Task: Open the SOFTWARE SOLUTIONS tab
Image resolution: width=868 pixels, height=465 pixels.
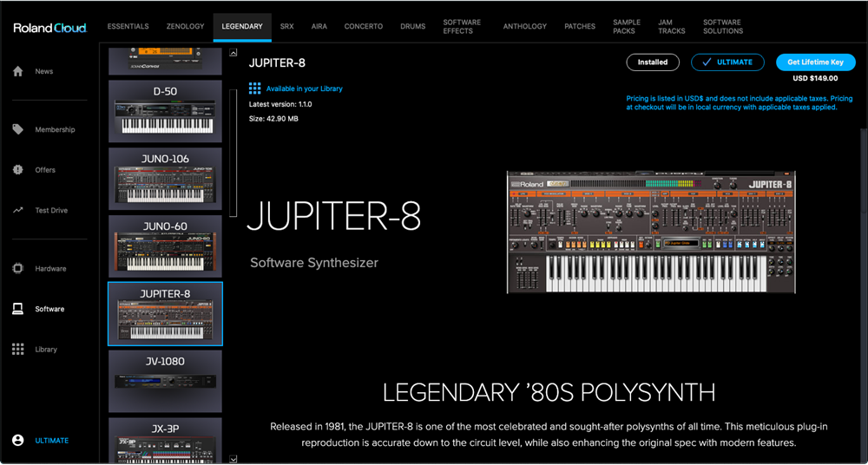Action: [x=723, y=27]
